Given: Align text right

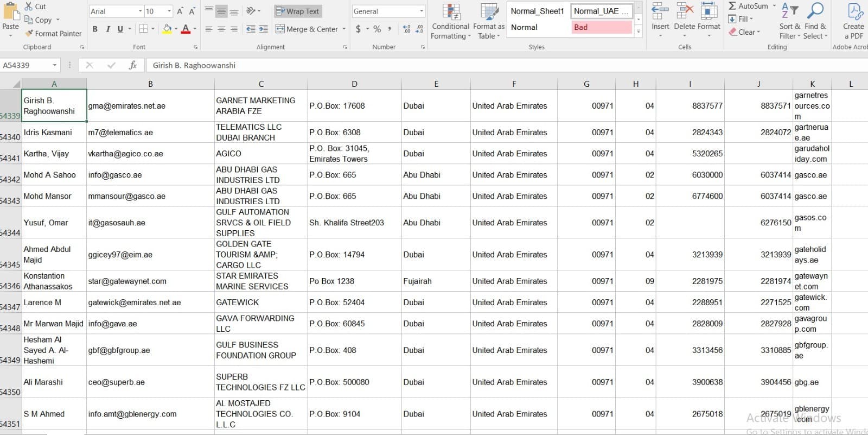Looking at the screenshot, I should point(234,29).
